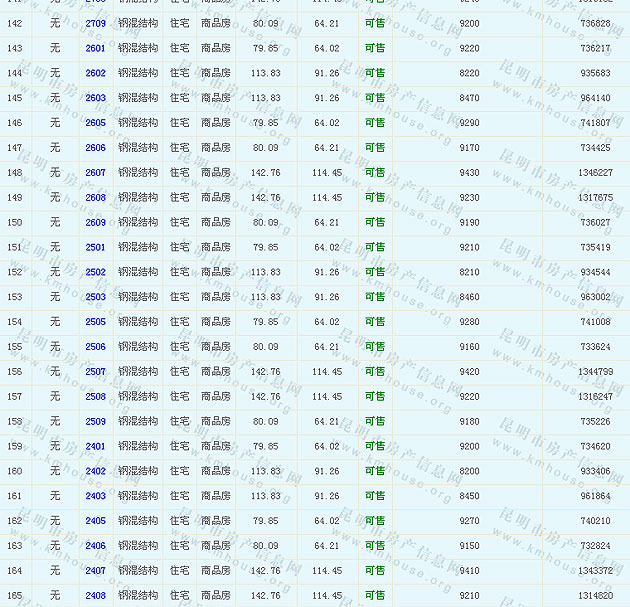This screenshot has height=607, width=630.
Task: Open details for room 2603
Action: pos(95,98)
